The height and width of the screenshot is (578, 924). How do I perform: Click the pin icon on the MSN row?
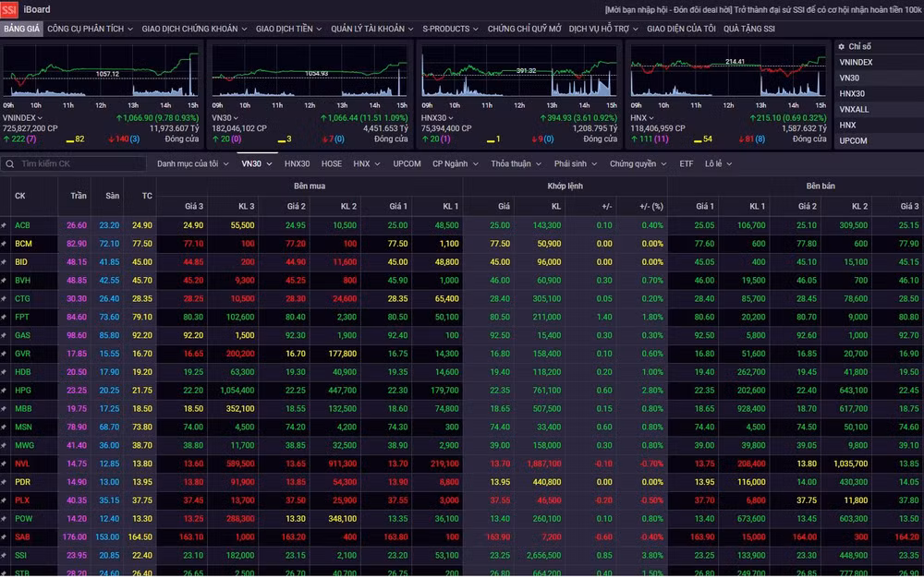coord(4,427)
